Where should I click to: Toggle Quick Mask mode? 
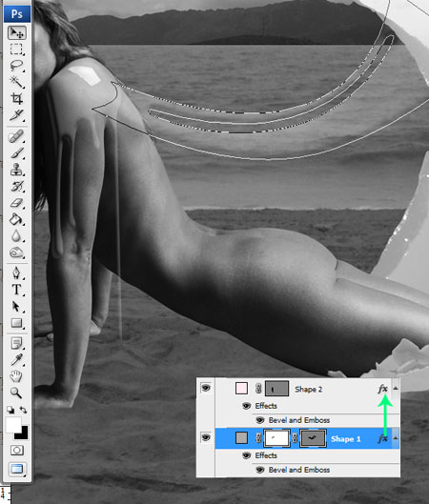[17, 451]
